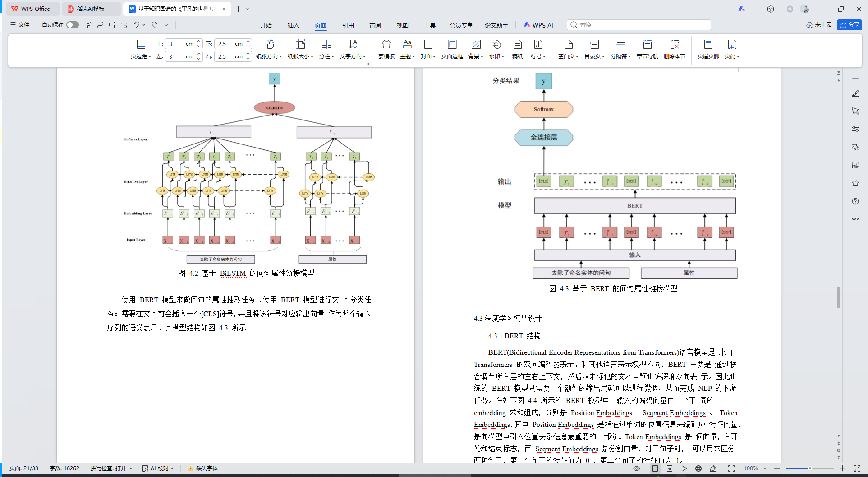Screen dimensions: 868x477
Task: Click the 缺失字体 missing fonts warning
Action: pyautogui.click(x=203, y=468)
